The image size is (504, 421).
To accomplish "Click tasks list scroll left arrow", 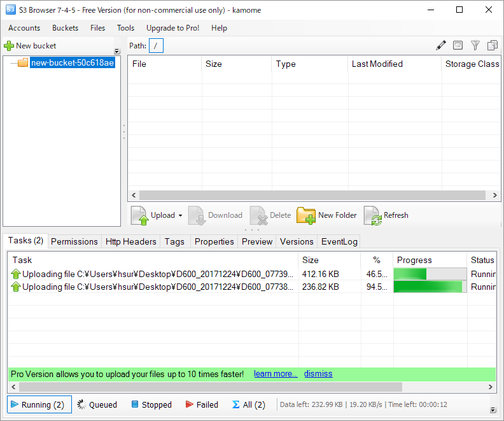I will (13, 387).
